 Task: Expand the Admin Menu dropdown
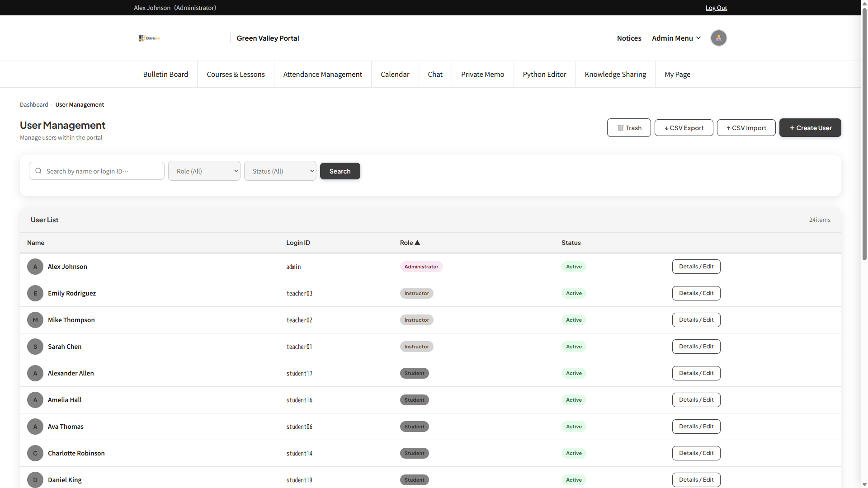(676, 38)
